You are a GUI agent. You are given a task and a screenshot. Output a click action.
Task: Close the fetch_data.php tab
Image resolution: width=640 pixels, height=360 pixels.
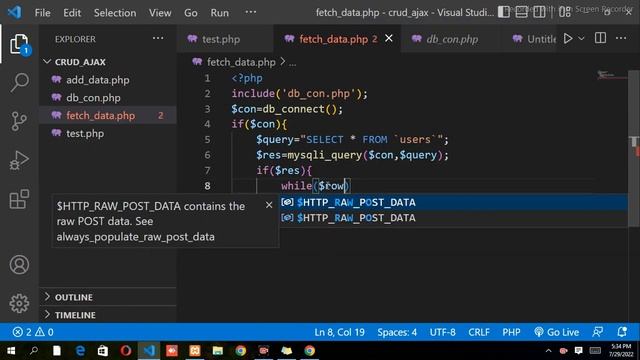click(x=389, y=38)
